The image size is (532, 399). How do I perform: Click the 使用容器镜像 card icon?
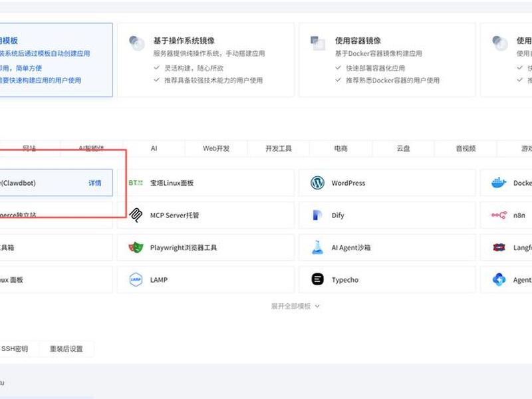(x=318, y=43)
